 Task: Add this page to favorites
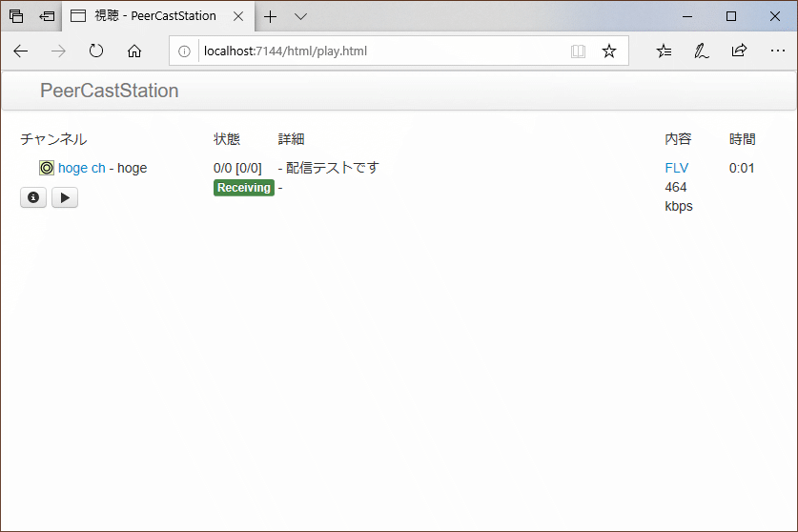point(609,51)
